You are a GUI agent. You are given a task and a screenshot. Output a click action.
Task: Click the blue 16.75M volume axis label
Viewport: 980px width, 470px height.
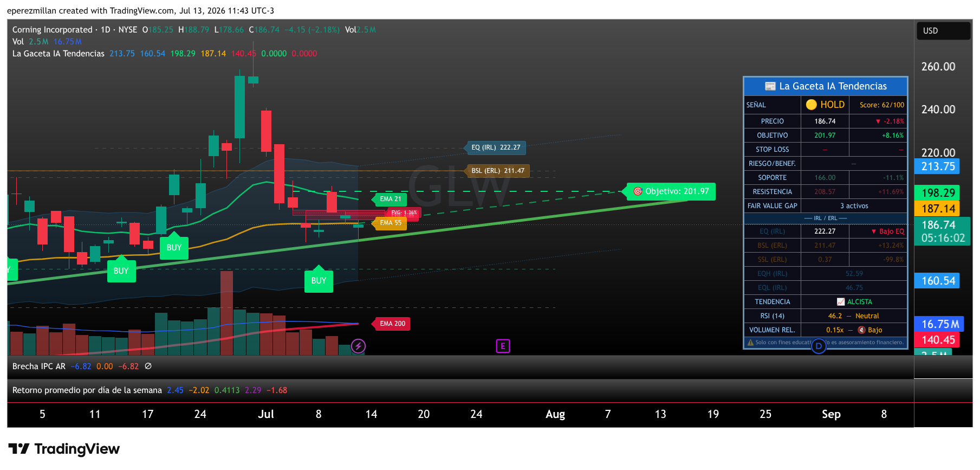939,324
